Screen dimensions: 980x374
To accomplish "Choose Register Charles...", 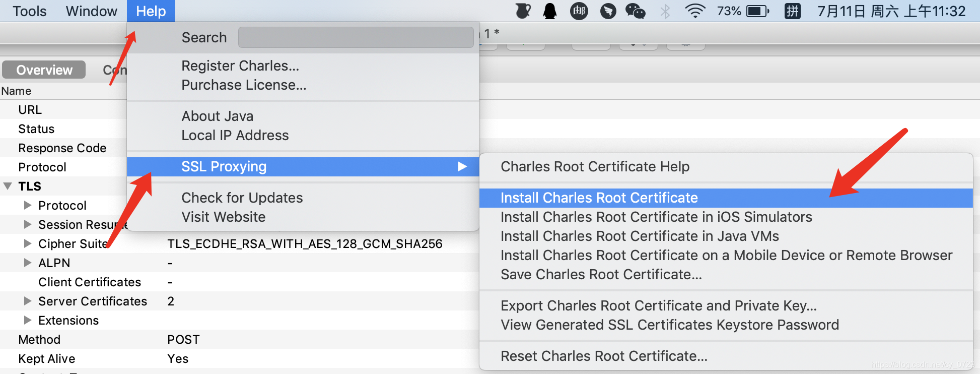I will pyautogui.click(x=303, y=66).
